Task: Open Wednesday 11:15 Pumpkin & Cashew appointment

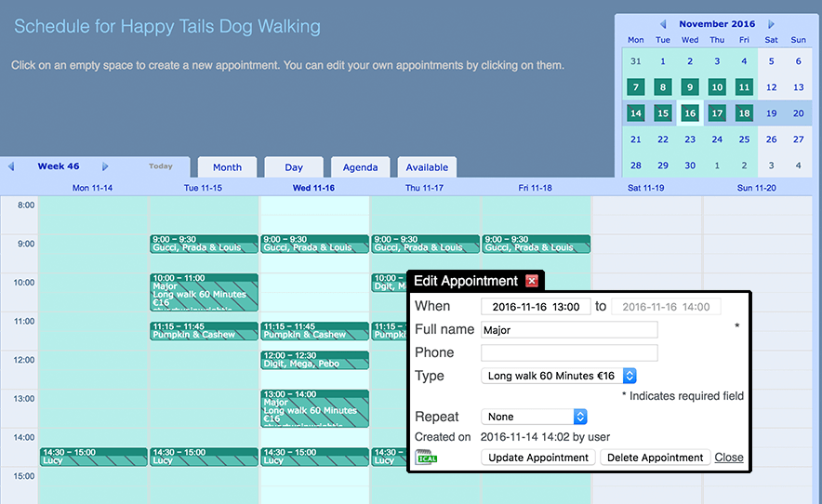Action: (x=314, y=331)
